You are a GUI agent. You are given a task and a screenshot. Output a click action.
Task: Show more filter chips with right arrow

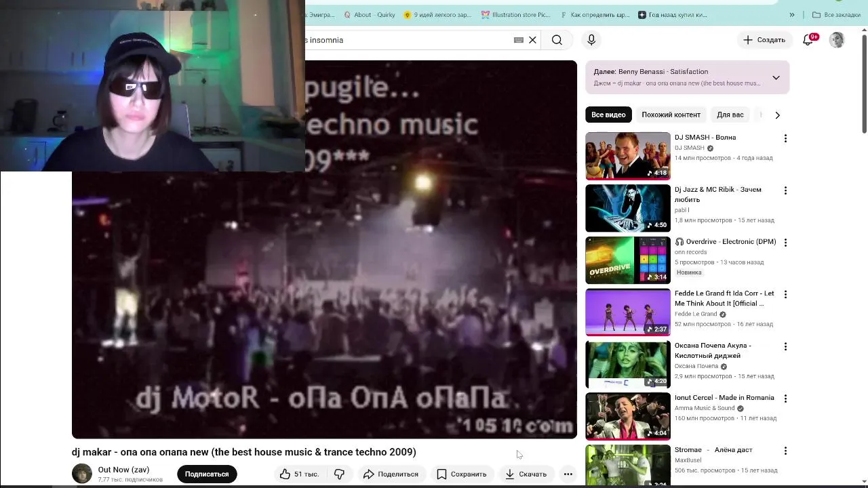(x=777, y=115)
